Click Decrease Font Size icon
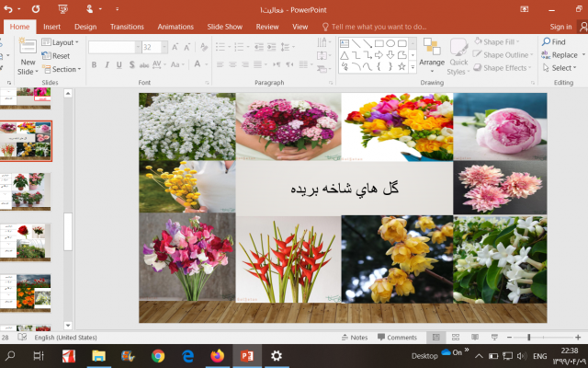This screenshot has height=368, width=588. click(187, 47)
